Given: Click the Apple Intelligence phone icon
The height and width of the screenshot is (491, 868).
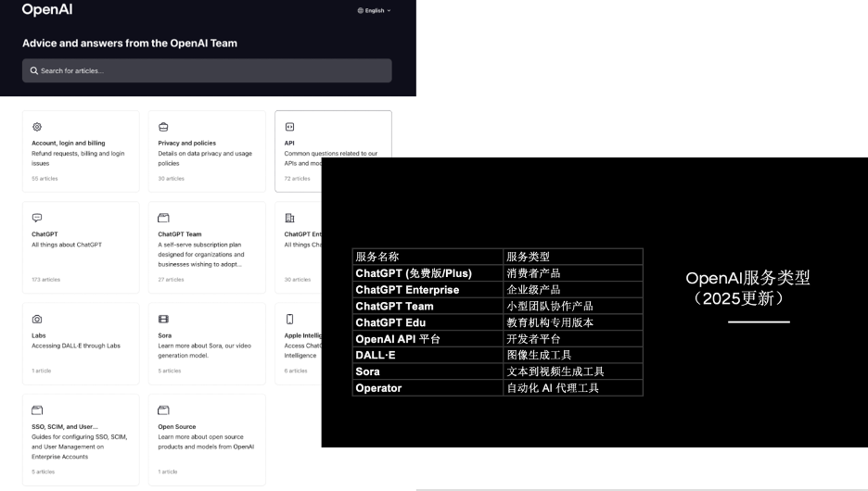Looking at the screenshot, I should tap(289, 319).
